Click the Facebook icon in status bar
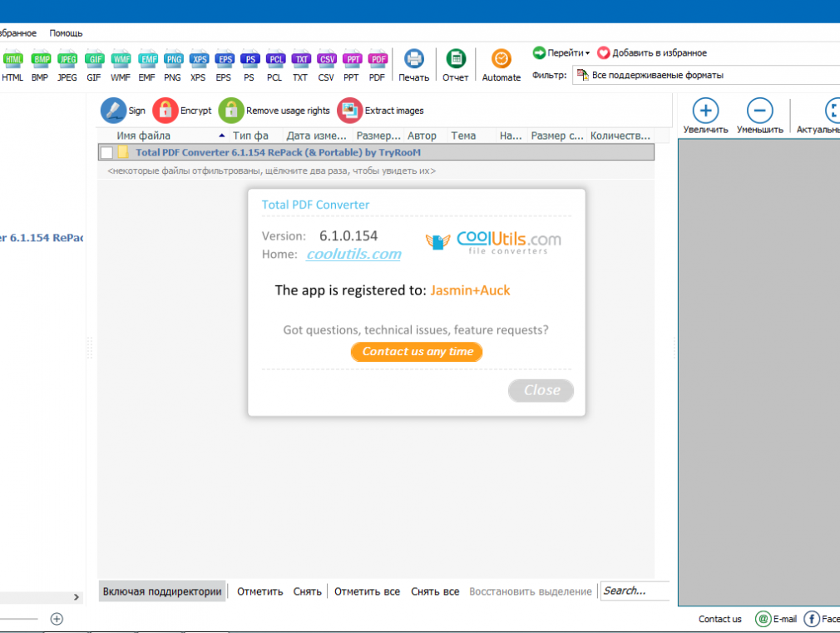The width and height of the screenshot is (840, 633). click(x=813, y=619)
